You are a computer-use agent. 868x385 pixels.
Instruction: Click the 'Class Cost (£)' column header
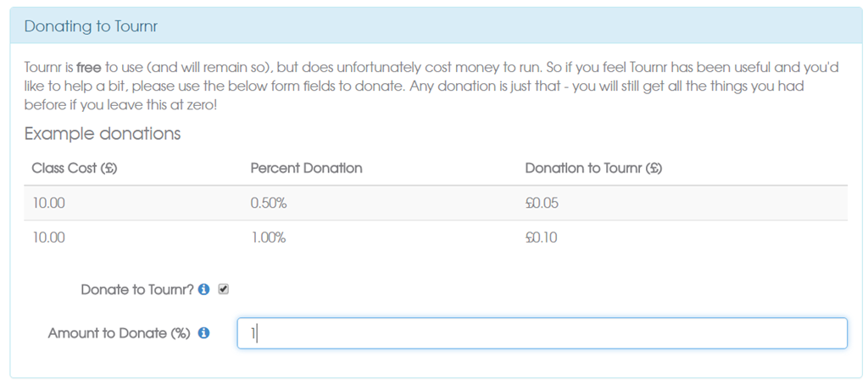tap(75, 168)
